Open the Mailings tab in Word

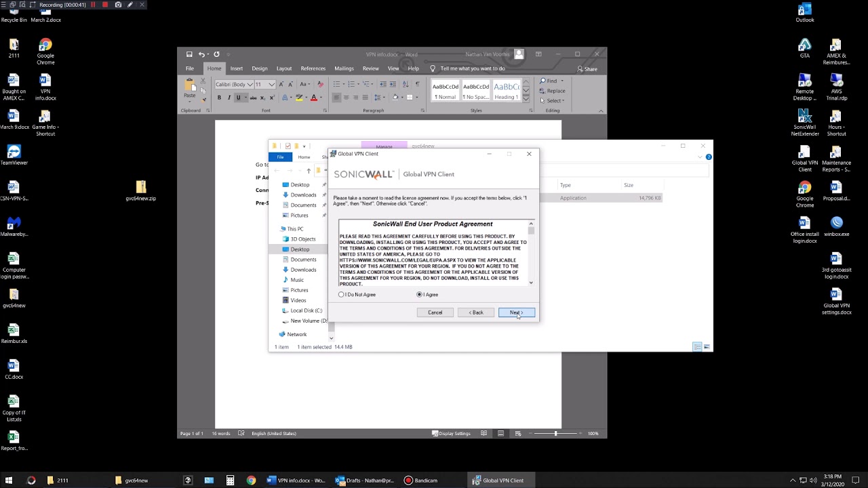tap(344, 68)
